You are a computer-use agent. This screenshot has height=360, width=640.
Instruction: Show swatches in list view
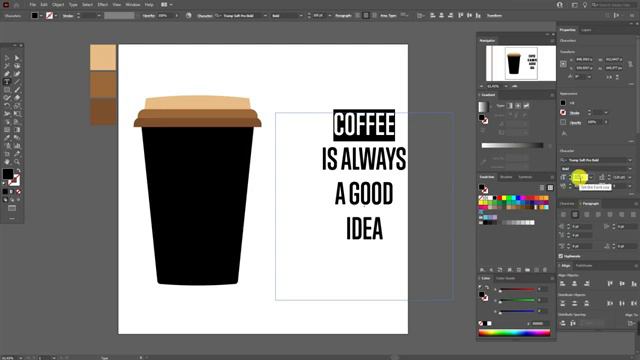click(x=542, y=187)
